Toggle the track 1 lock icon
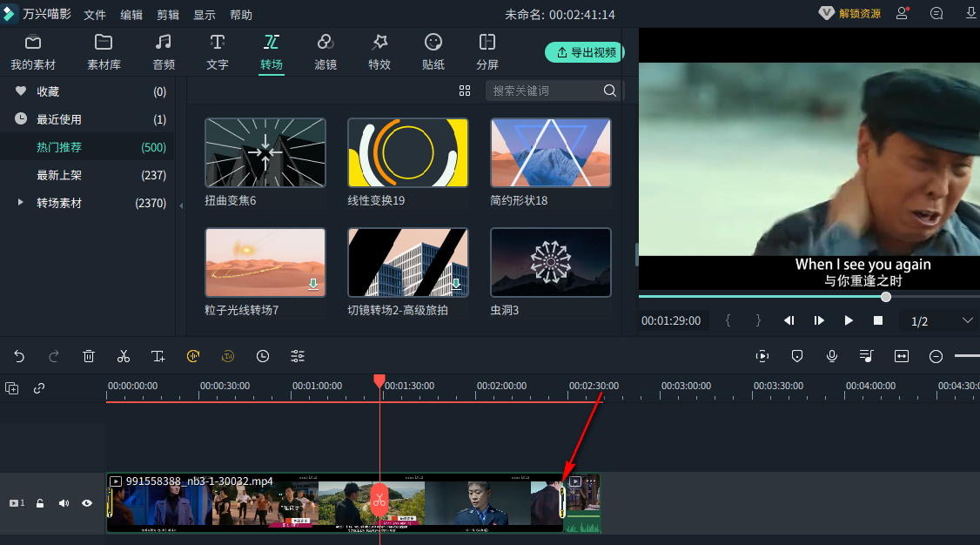Viewport: 980px width, 545px height. (40, 503)
